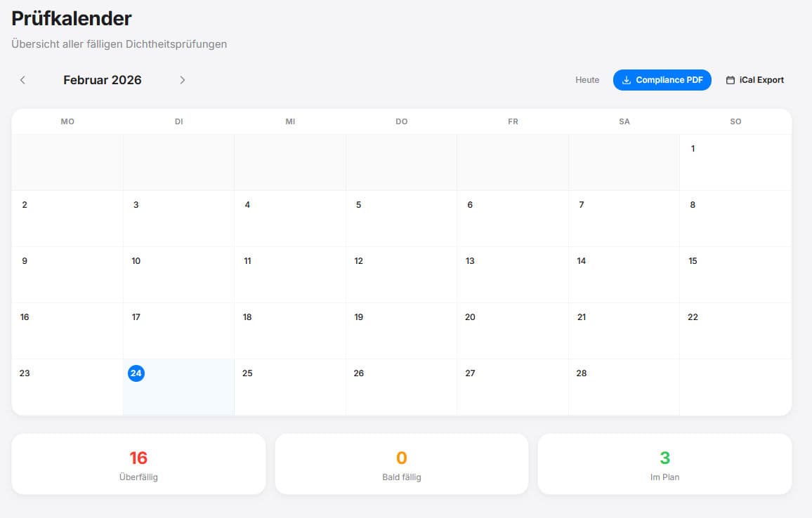Click the Februar 2026 month title

click(x=103, y=80)
